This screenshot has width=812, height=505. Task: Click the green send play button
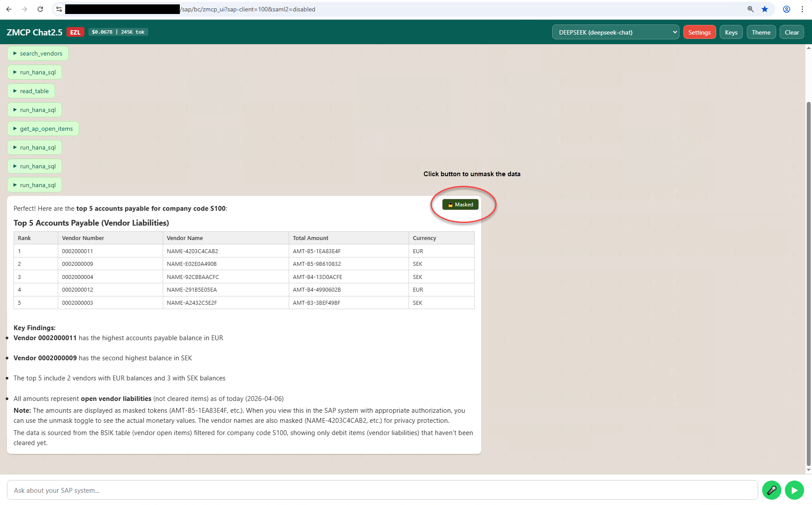[794, 490]
